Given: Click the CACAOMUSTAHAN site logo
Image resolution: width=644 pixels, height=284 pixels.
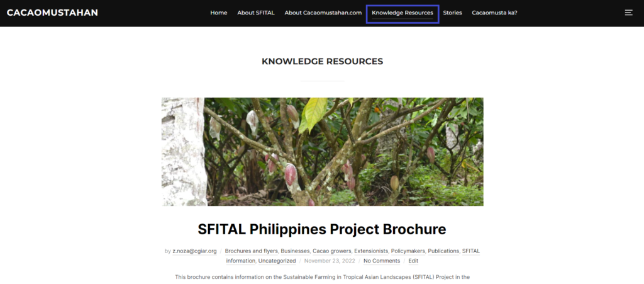Looking at the screenshot, I should coord(52,13).
